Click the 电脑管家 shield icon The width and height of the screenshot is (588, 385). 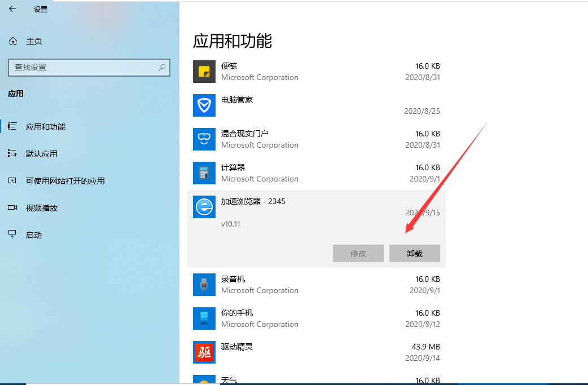coord(204,105)
